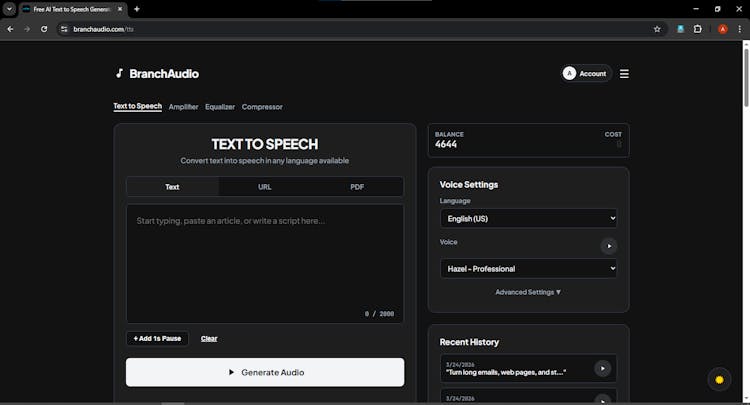This screenshot has height=405, width=750.
Task: Toggle the yellow sun theme button
Action: [x=718, y=380]
